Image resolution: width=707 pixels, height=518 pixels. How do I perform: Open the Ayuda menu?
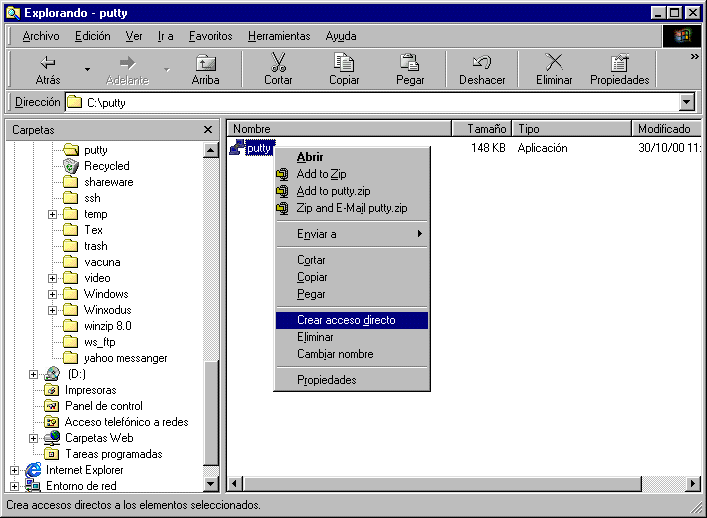(x=341, y=36)
